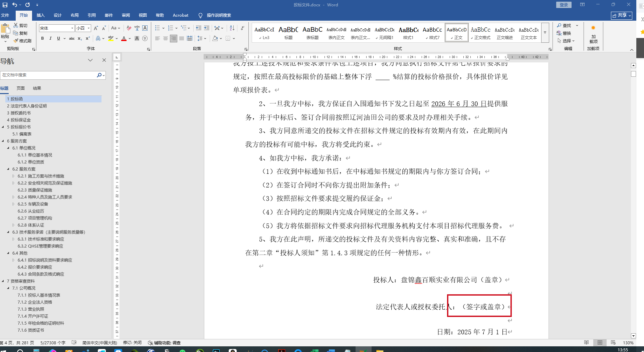
Task: Click the Cut scissors icon
Action: 16,25
